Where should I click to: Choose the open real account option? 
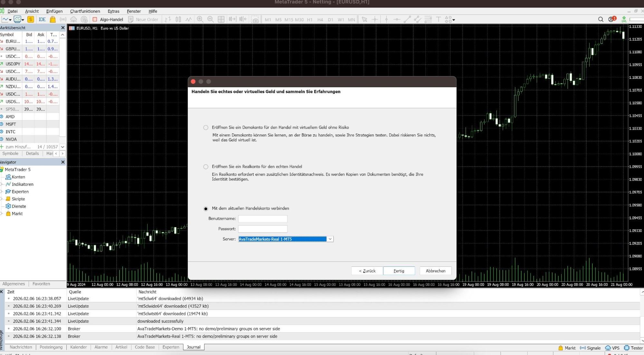pyautogui.click(x=206, y=167)
